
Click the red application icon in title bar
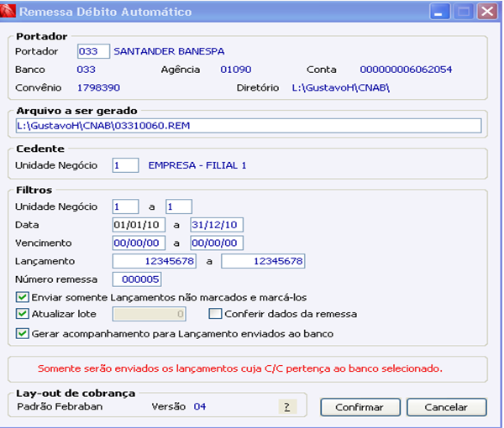(8, 11)
